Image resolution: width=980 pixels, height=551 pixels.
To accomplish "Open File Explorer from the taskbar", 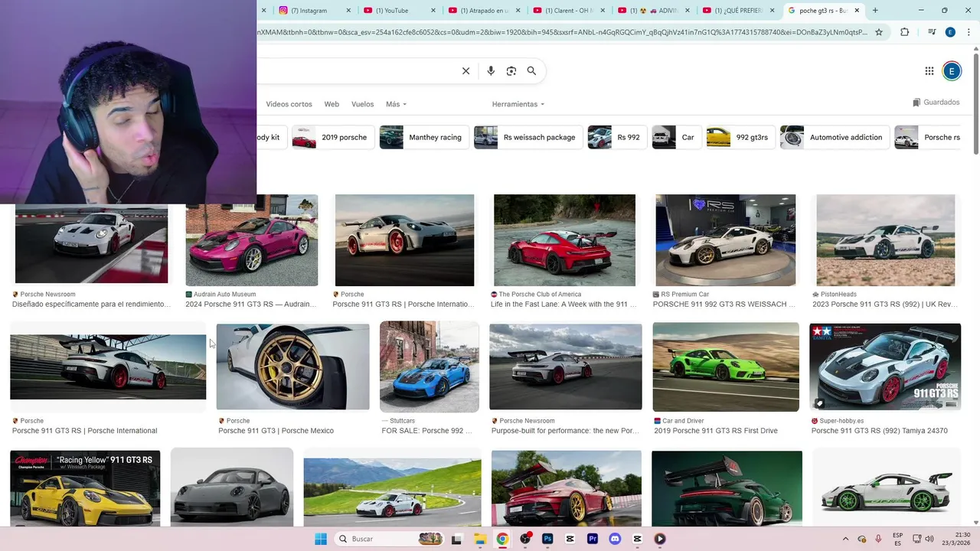I will (480, 539).
